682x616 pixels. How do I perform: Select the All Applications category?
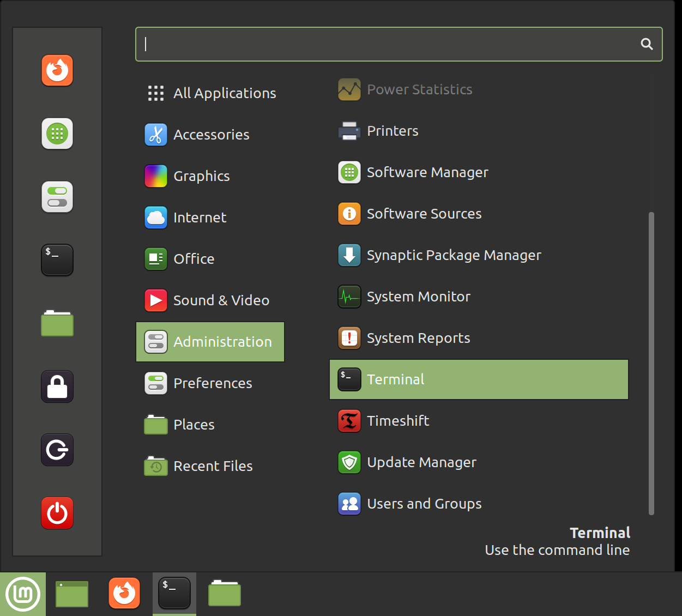(x=210, y=93)
